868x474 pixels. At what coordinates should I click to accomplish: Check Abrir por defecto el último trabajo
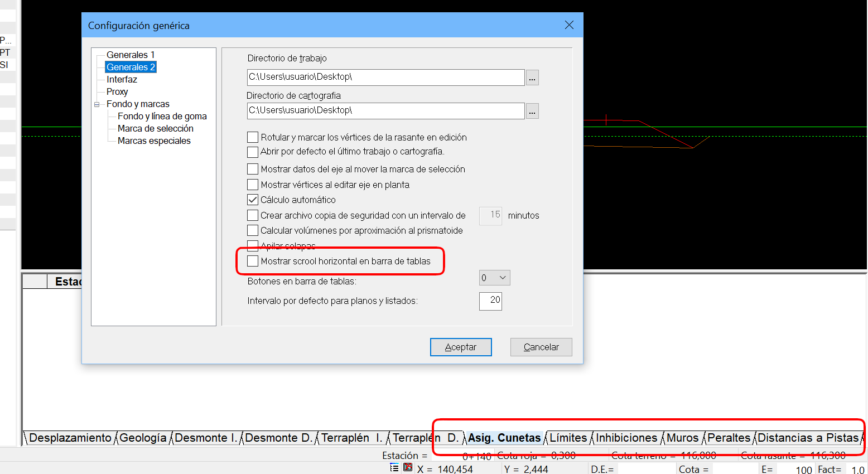(253, 152)
